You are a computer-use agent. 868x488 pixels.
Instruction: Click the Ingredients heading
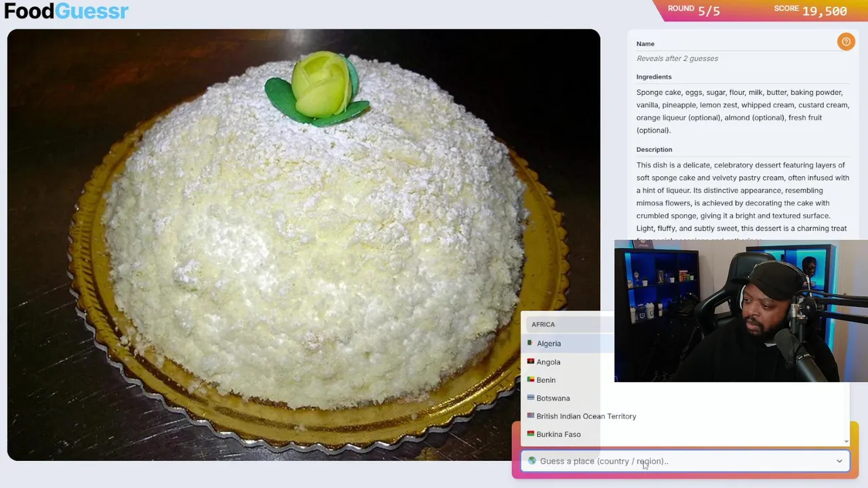pyautogui.click(x=654, y=77)
